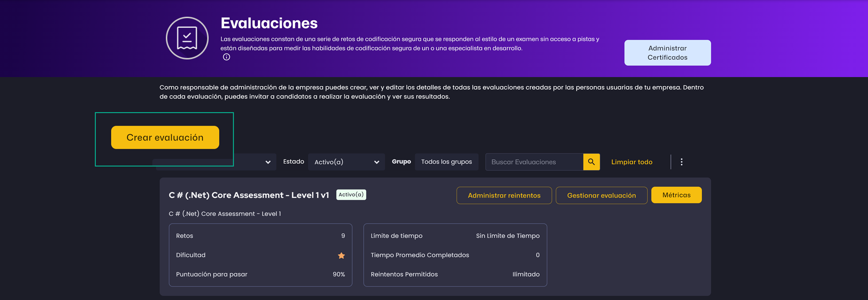Click the info icon below the description

tap(227, 57)
